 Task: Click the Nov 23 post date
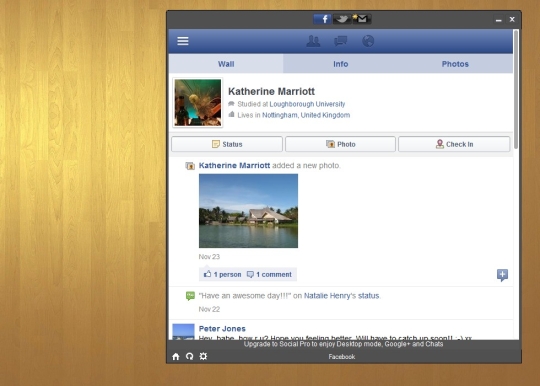209,257
